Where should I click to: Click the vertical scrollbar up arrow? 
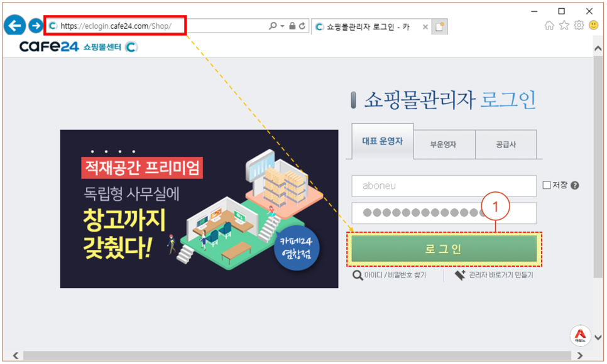598,49
